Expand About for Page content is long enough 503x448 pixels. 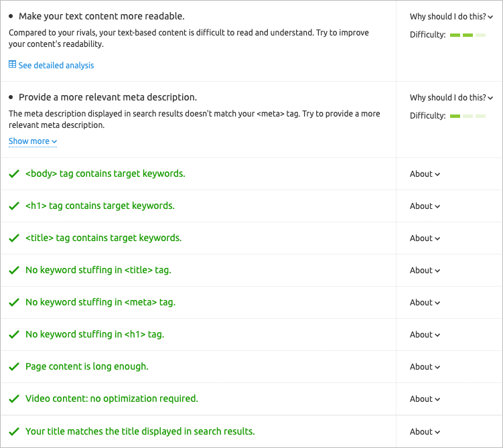click(x=425, y=367)
